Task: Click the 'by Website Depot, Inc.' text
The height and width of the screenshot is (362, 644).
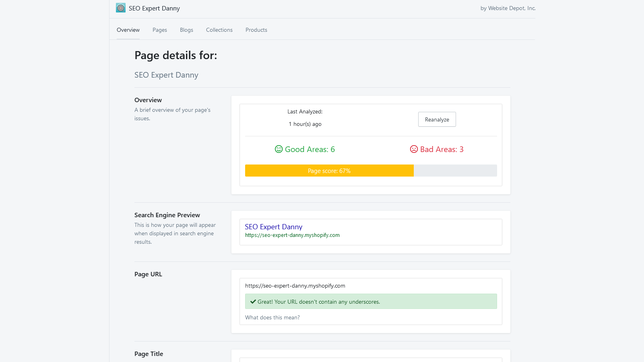Action: (x=508, y=8)
